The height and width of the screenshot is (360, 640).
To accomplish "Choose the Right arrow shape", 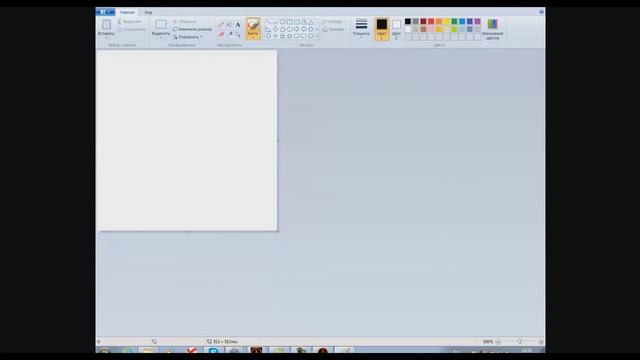I will coord(297,29).
